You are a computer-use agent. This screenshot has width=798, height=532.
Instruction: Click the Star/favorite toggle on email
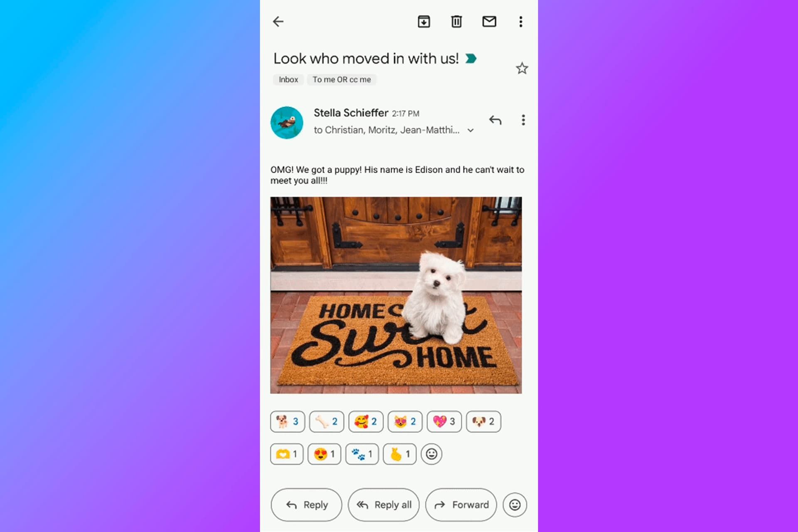tap(521, 68)
